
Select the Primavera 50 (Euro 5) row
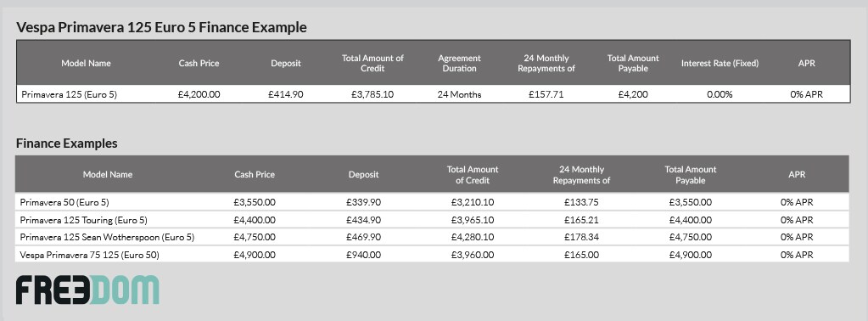coord(432,202)
